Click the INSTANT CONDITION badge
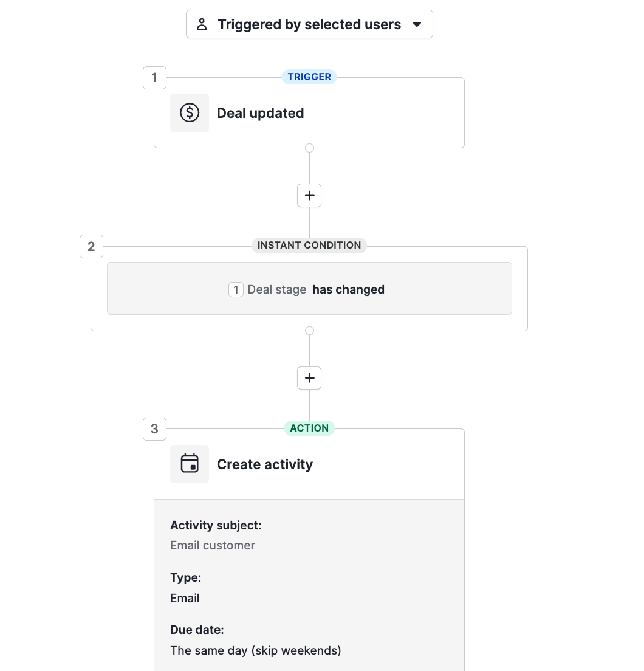Viewport: 644px width, 671px height. [x=309, y=245]
